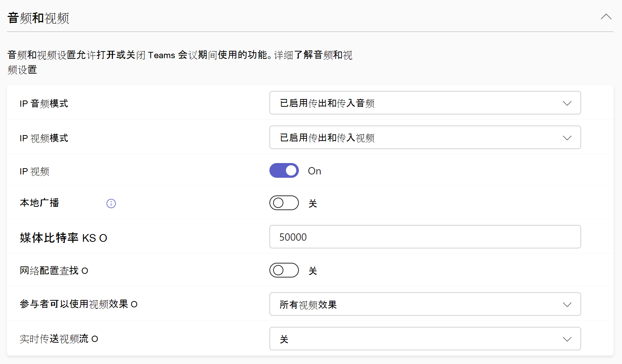This screenshot has height=364, width=622.
Task: Open the 实时传送视频流 dropdown
Action: pyautogui.click(x=425, y=339)
